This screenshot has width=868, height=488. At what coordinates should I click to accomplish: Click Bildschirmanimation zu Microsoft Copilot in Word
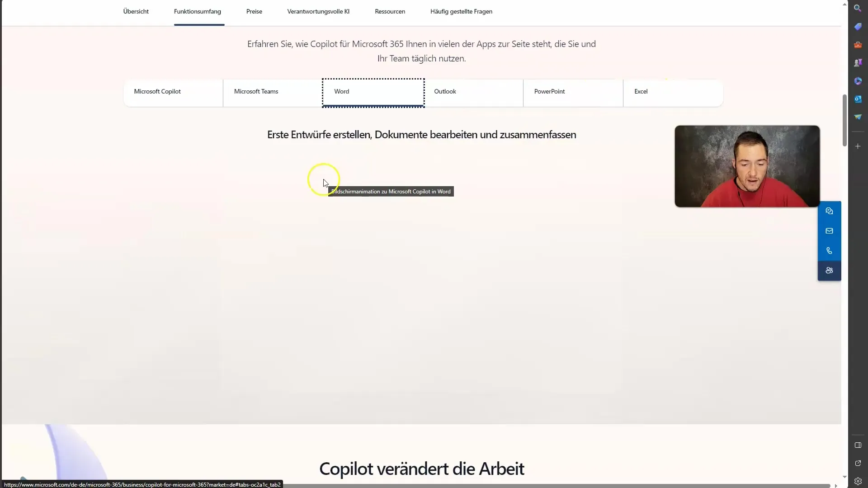(391, 191)
